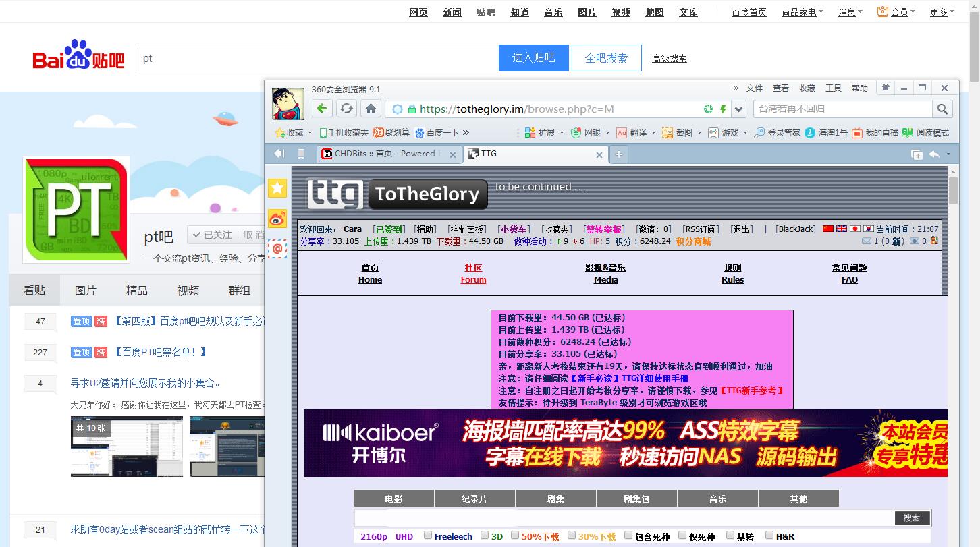Expand the address bar history dropdown
The image size is (980, 547).
[739, 109]
